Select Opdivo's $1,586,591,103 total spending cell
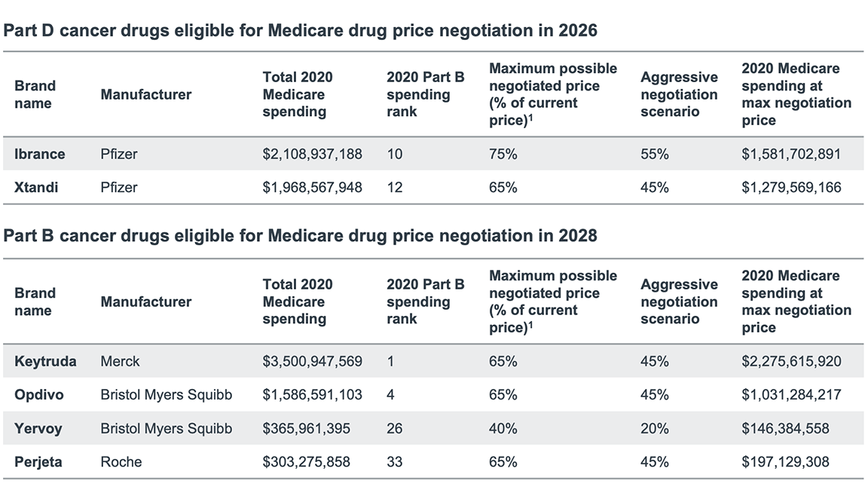 click(x=312, y=394)
